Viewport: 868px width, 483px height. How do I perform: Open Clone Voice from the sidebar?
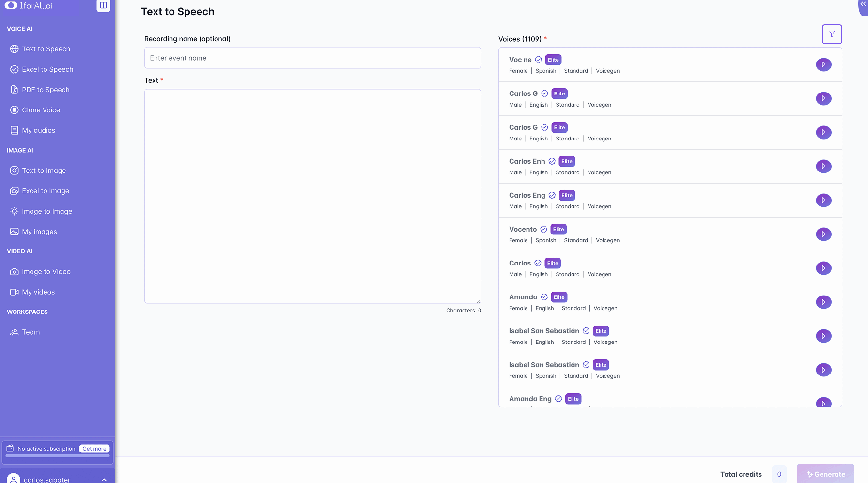point(41,110)
